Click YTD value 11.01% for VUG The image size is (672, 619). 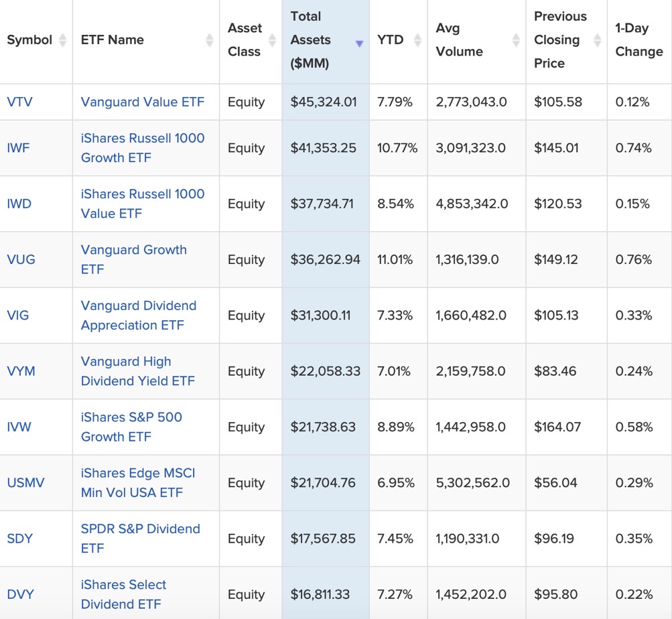pos(395,259)
